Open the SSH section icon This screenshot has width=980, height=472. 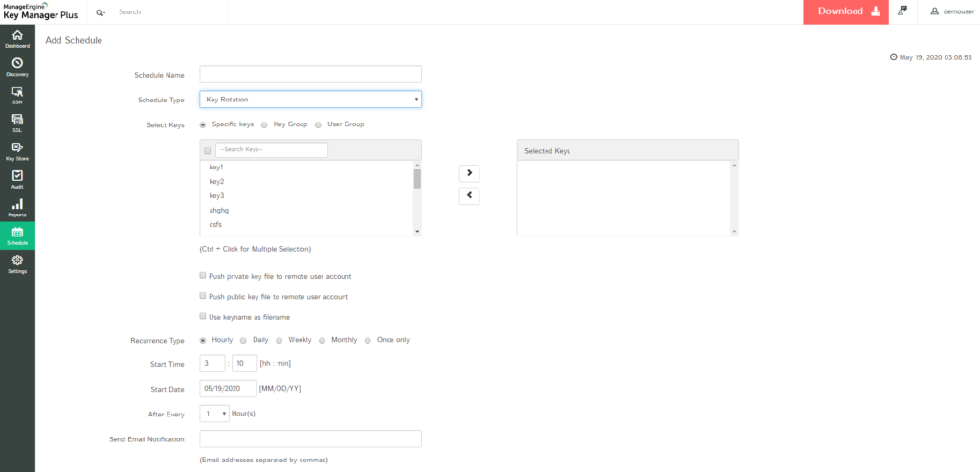click(17, 94)
